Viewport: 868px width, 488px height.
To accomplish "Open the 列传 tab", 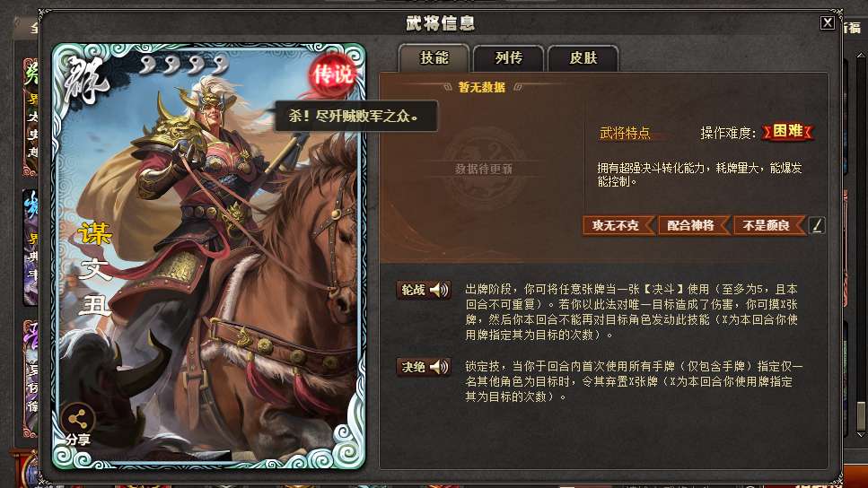I will (x=508, y=58).
